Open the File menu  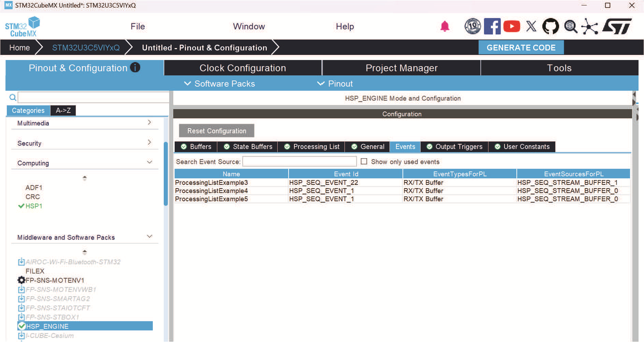[138, 26]
